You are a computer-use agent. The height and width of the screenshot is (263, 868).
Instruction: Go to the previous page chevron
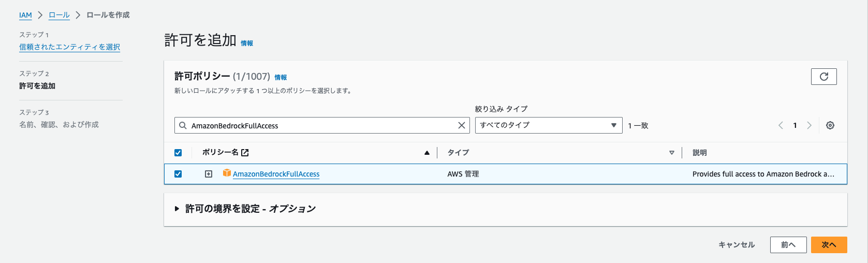click(781, 125)
